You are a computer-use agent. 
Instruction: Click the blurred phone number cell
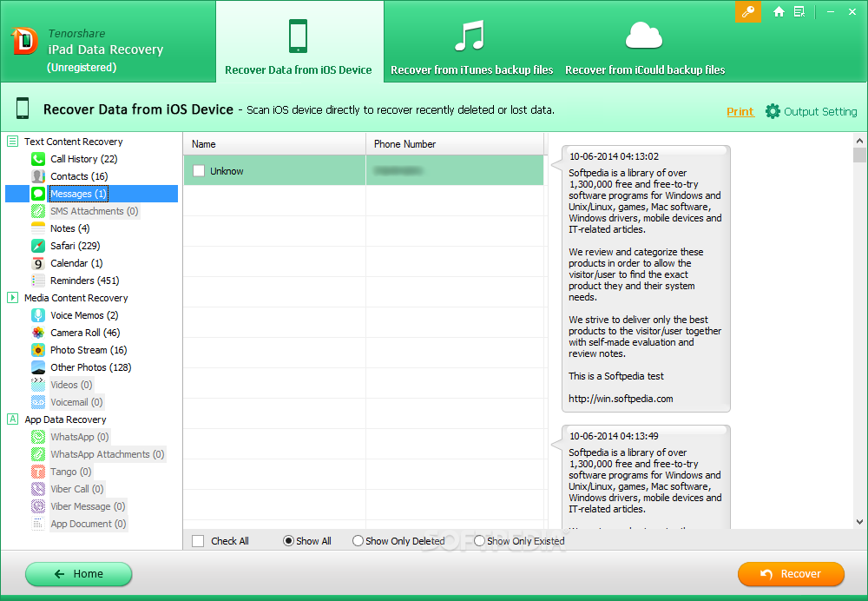pyautogui.click(x=454, y=170)
